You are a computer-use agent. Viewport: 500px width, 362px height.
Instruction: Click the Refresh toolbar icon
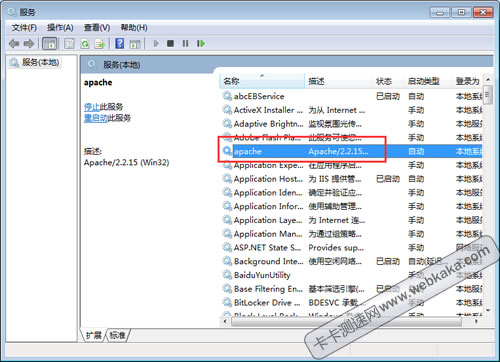pos(85,44)
